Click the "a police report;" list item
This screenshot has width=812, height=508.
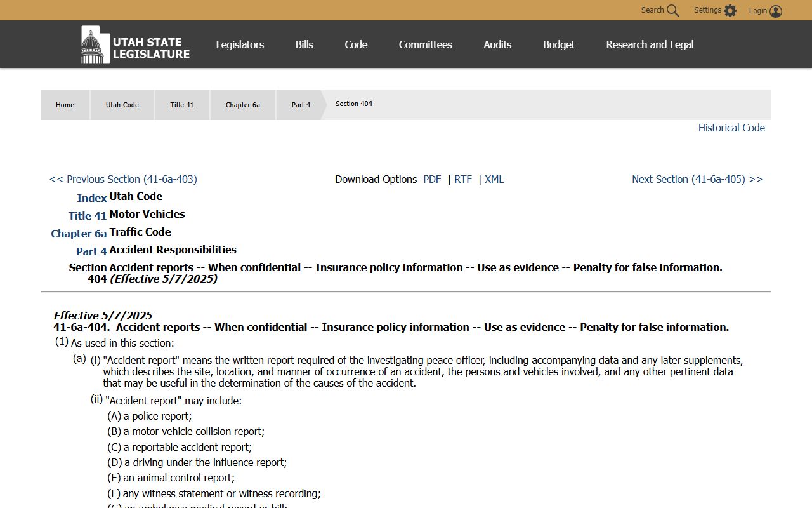click(157, 417)
